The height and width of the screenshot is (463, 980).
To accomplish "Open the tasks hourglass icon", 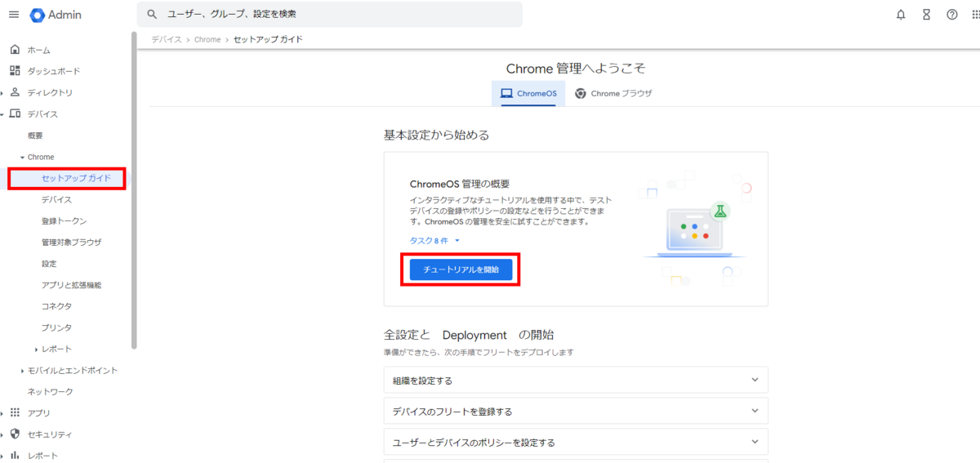I will 926,15.
